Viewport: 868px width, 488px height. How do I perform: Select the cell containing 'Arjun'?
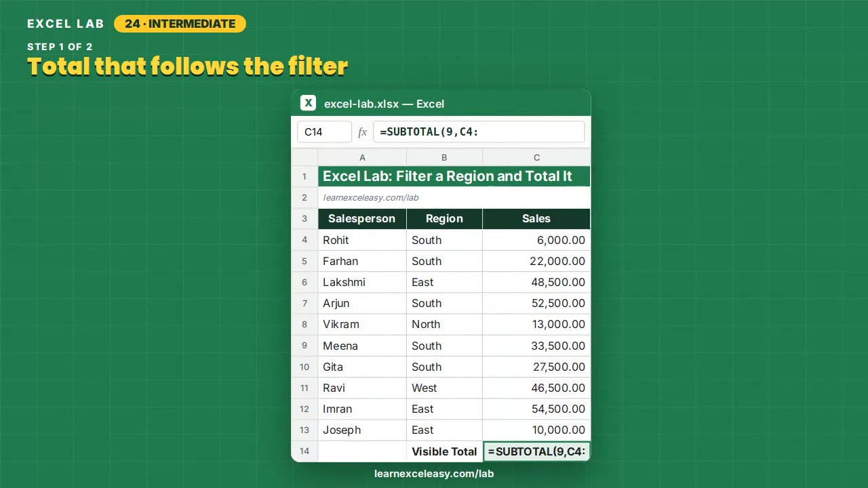362,303
